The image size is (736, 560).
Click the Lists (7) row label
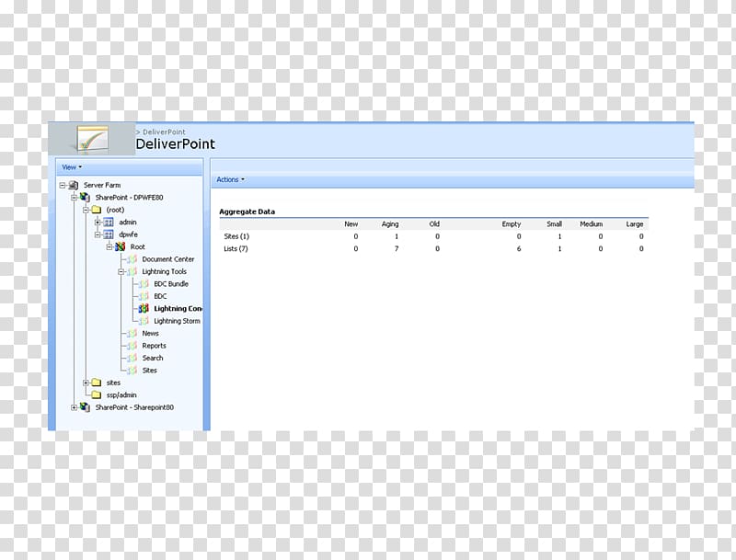tap(236, 248)
